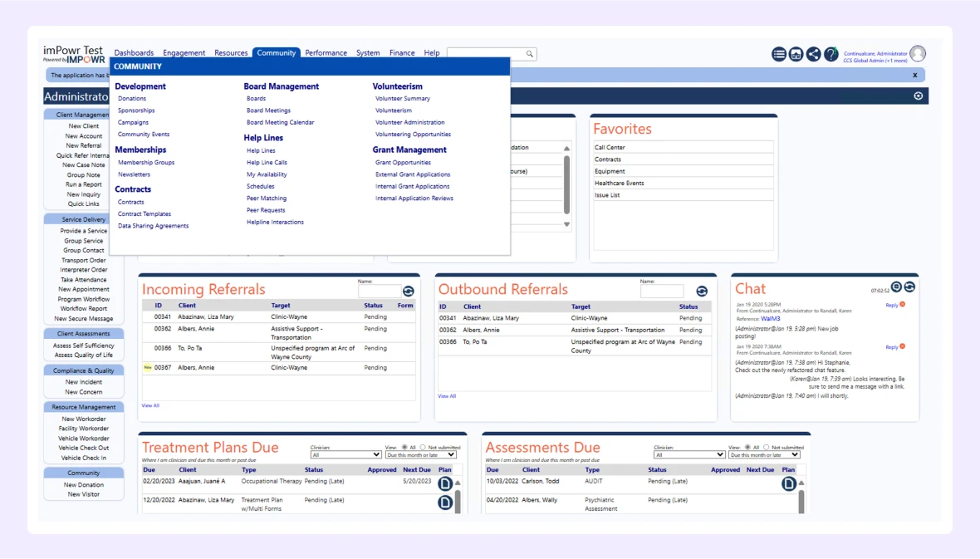Select Help Line Calls
Image resolution: width=980 pixels, height=559 pixels.
pos(267,163)
